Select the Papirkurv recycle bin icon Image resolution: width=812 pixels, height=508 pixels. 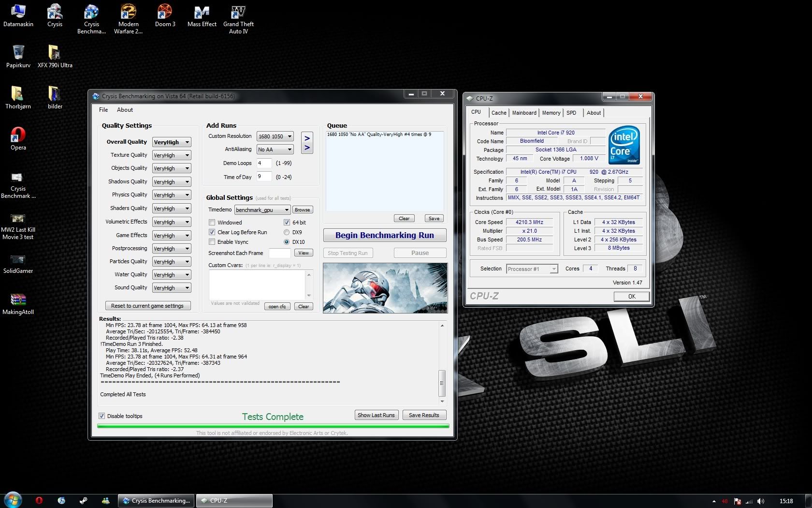coord(18,56)
